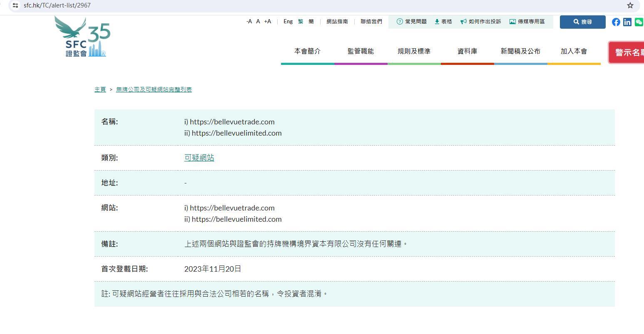The image size is (644, 334).
Task: Bookmark this page with the star icon
Action: coord(630,5)
